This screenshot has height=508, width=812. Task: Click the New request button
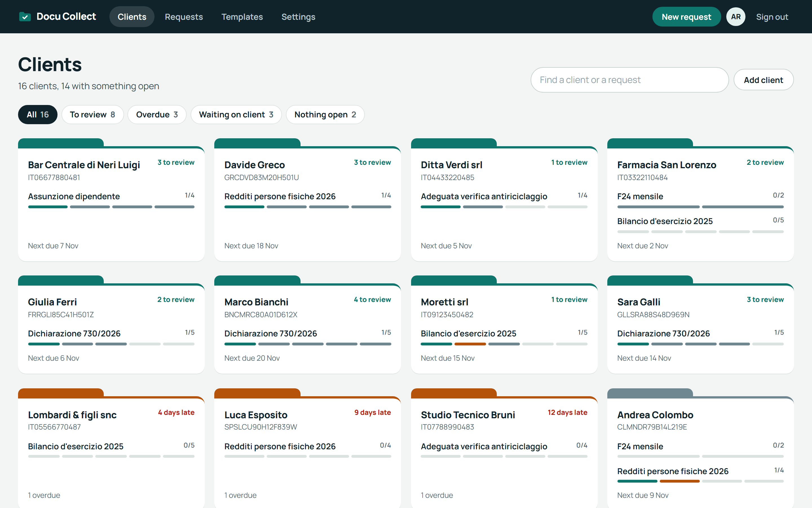click(x=686, y=16)
